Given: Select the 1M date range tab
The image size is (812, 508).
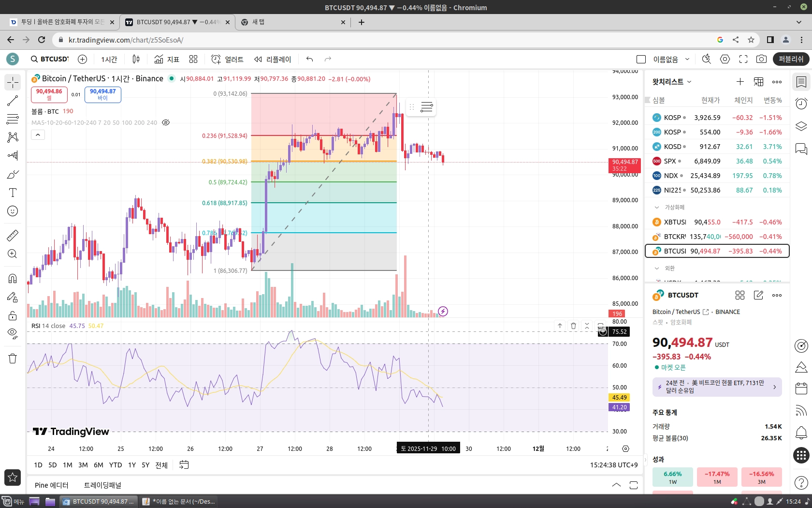Looking at the screenshot, I should tap(68, 465).
